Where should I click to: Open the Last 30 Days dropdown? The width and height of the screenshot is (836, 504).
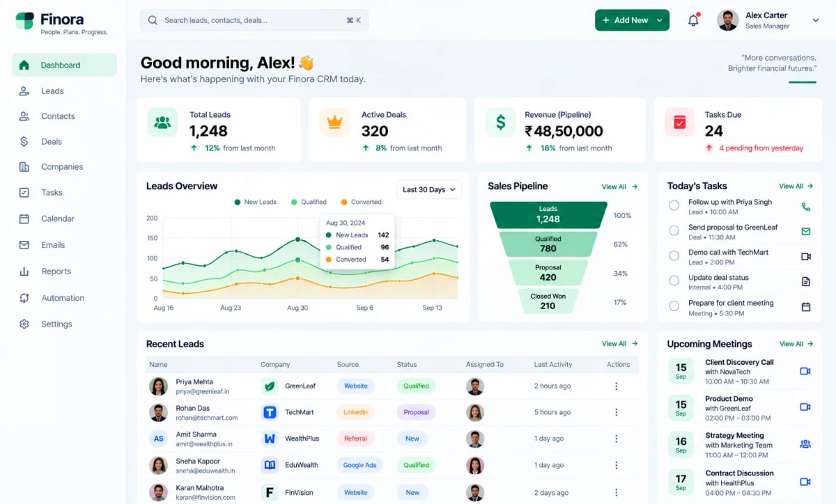coord(429,189)
